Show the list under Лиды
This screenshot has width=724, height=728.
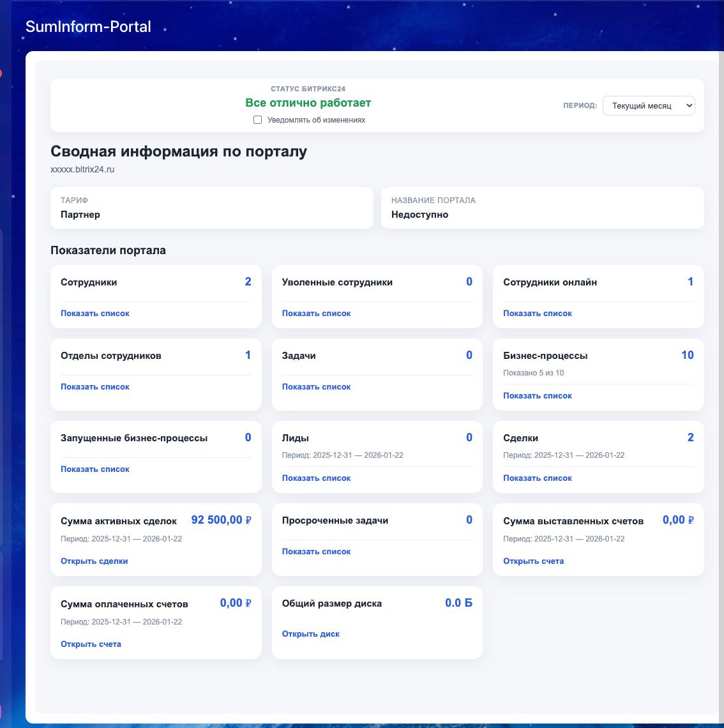316,478
